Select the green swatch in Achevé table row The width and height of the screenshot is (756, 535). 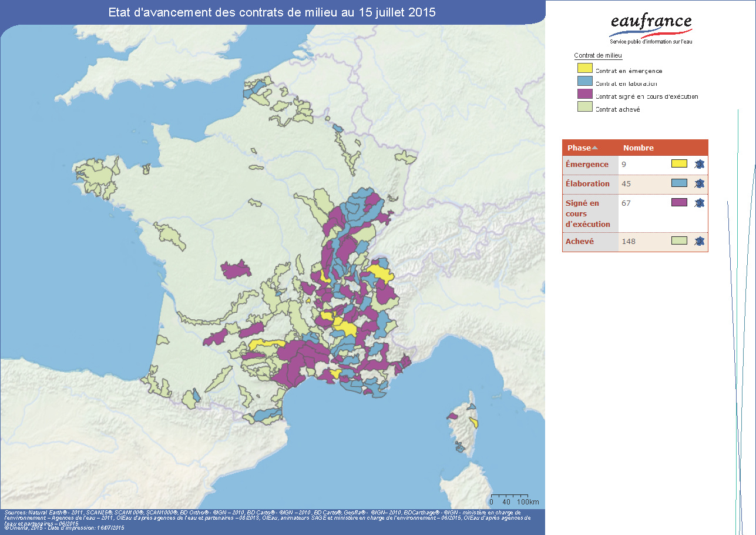pyautogui.click(x=679, y=240)
